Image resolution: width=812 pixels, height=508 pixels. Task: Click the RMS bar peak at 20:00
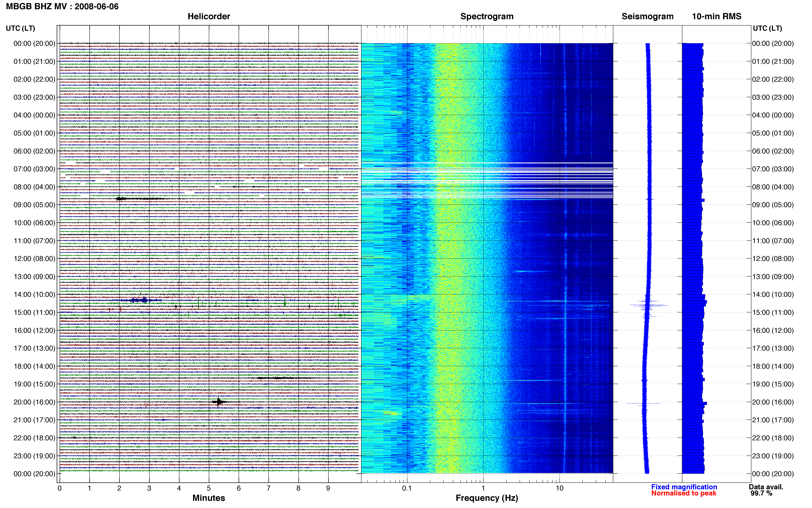coord(694,403)
